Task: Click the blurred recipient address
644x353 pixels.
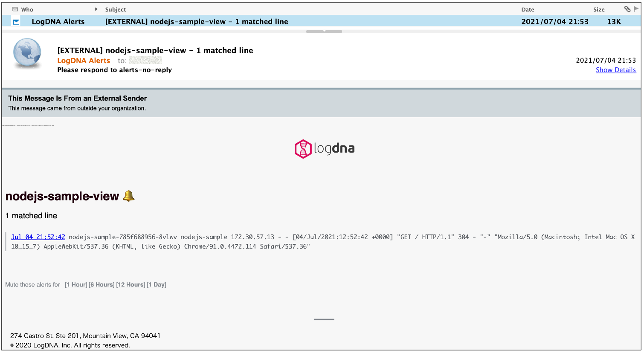Action: [x=145, y=61]
